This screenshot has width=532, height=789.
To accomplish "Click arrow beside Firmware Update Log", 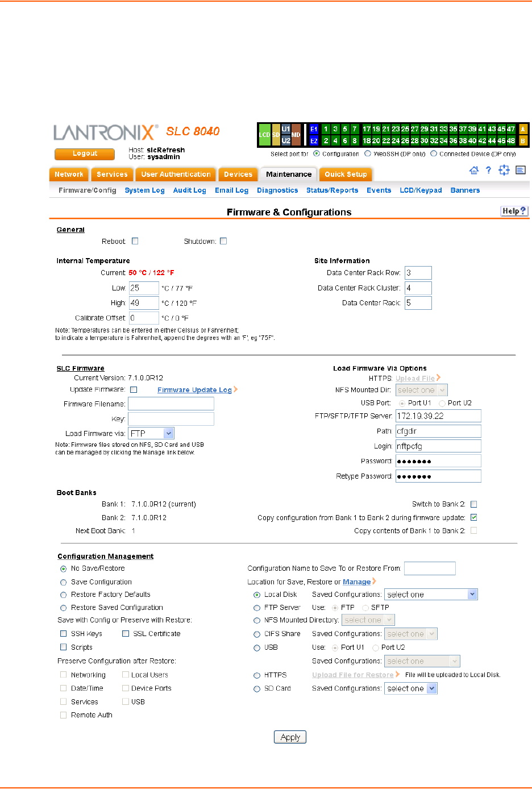I will coord(236,389).
